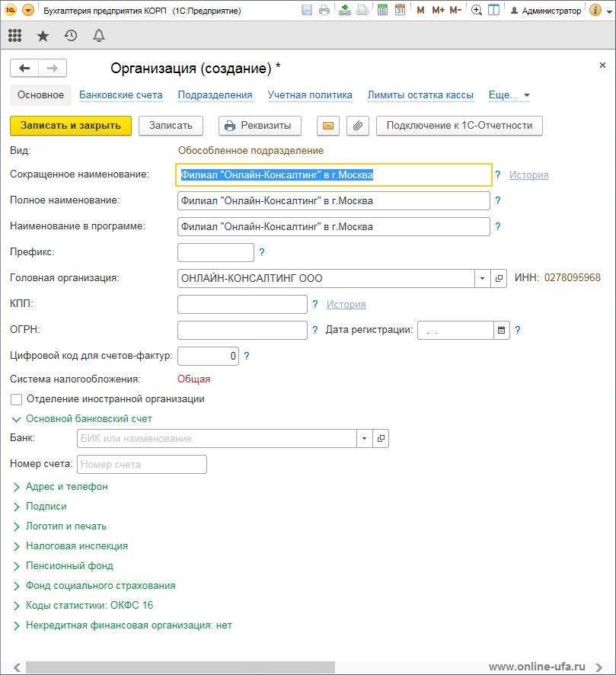Click the save diskette icon in title bar
Screen dimensions: 616x675
click(307, 10)
